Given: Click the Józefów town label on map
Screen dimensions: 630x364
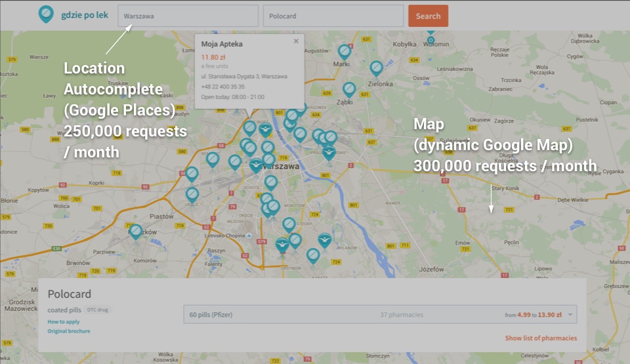Looking at the screenshot, I should tap(432, 269).
